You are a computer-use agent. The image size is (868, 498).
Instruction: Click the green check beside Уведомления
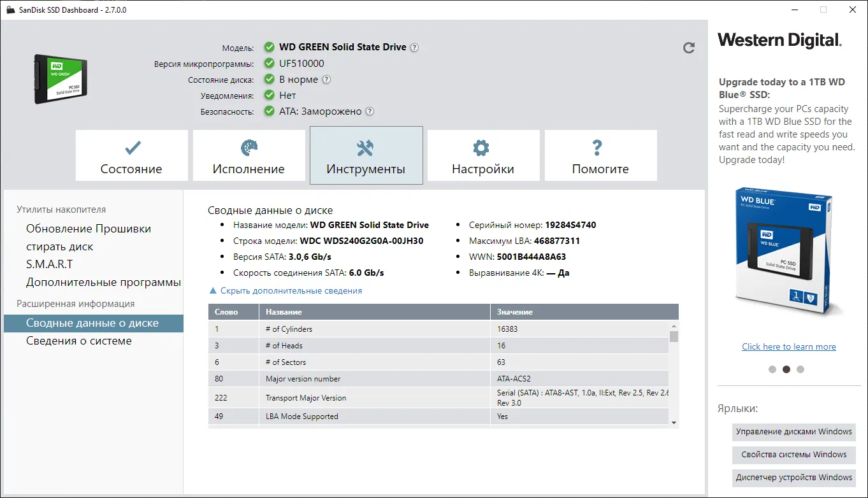coord(270,96)
